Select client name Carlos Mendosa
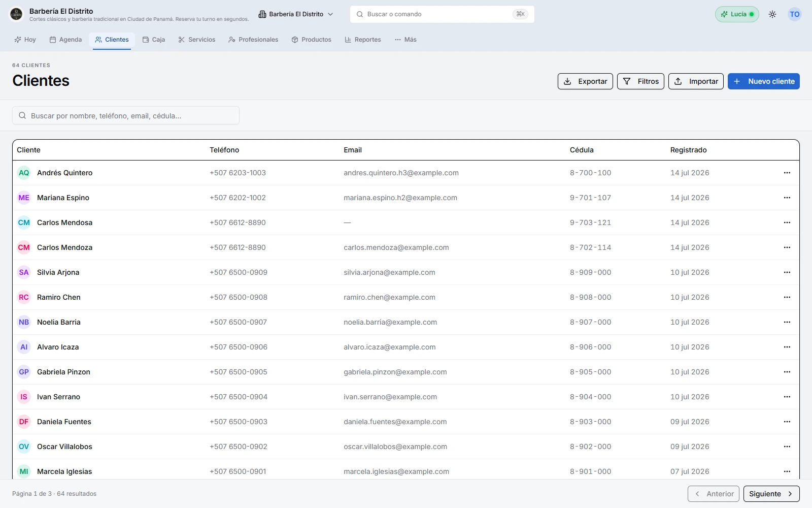This screenshot has width=812, height=508. point(64,223)
